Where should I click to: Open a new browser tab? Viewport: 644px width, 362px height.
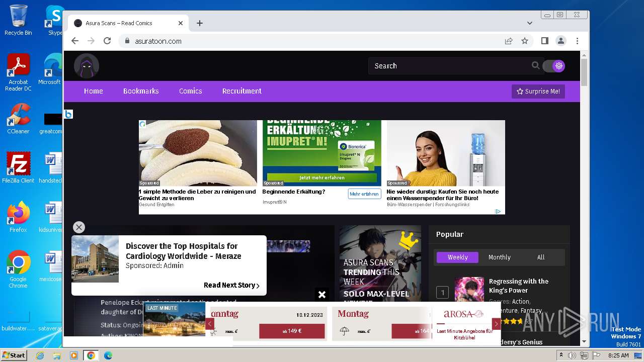[x=200, y=23]
